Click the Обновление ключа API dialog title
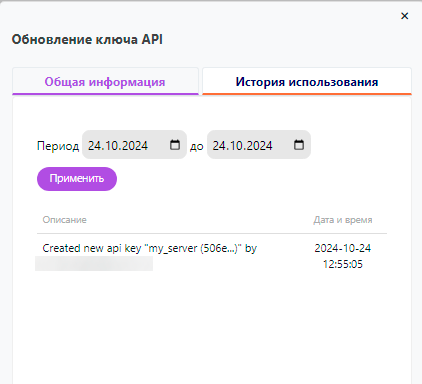The image size is (422, 384). click(x=87, y=39)
